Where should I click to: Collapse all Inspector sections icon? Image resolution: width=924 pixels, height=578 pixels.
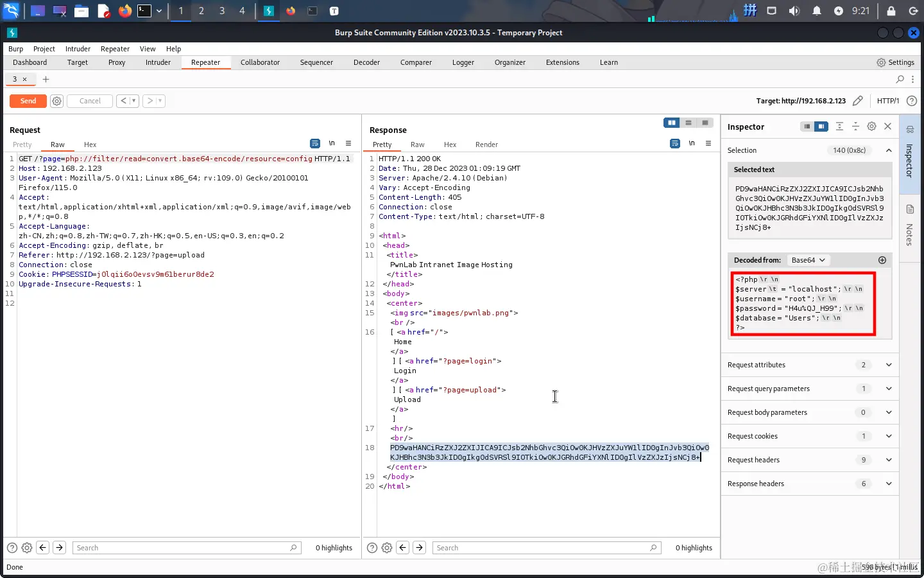(855, 127)
